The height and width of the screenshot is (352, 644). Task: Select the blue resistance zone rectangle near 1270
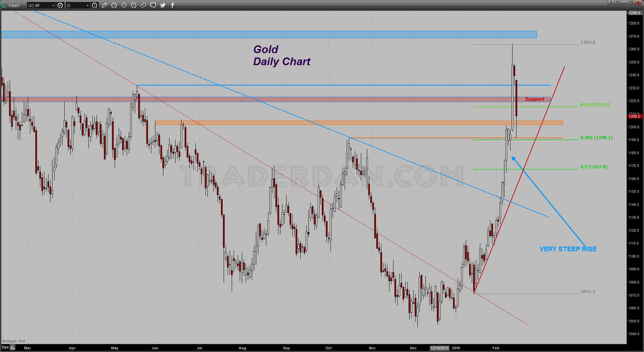269,35
